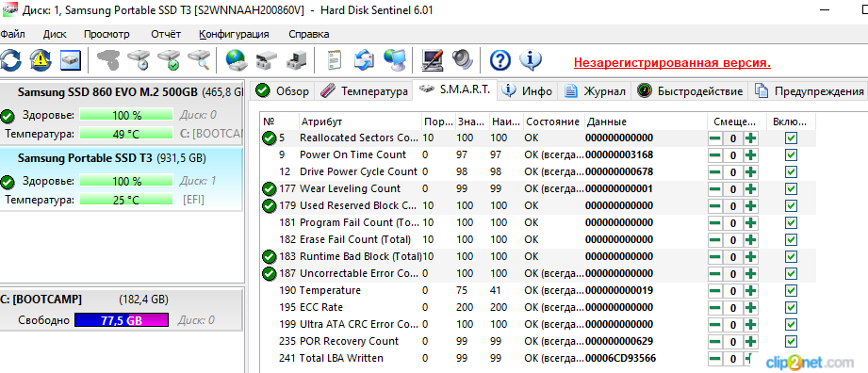Increase offset for Temperature attribute
This screenshot has width=868, height=373.
click(750, 290)
